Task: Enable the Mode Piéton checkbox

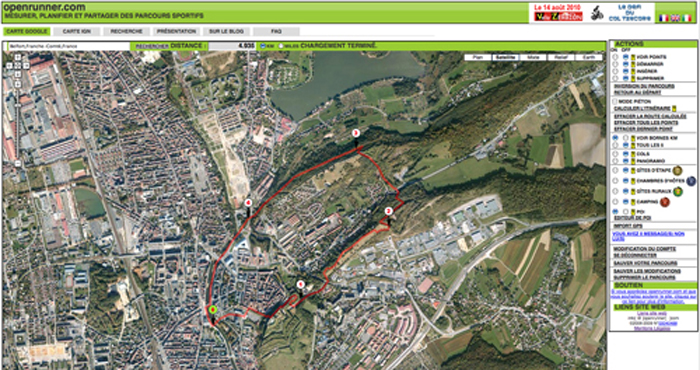Action: tap(615, 101)
